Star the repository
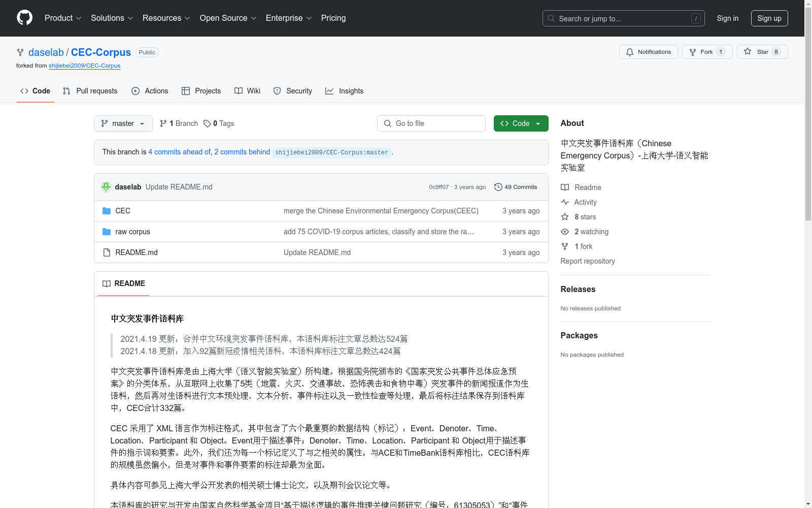 [762, 52]
